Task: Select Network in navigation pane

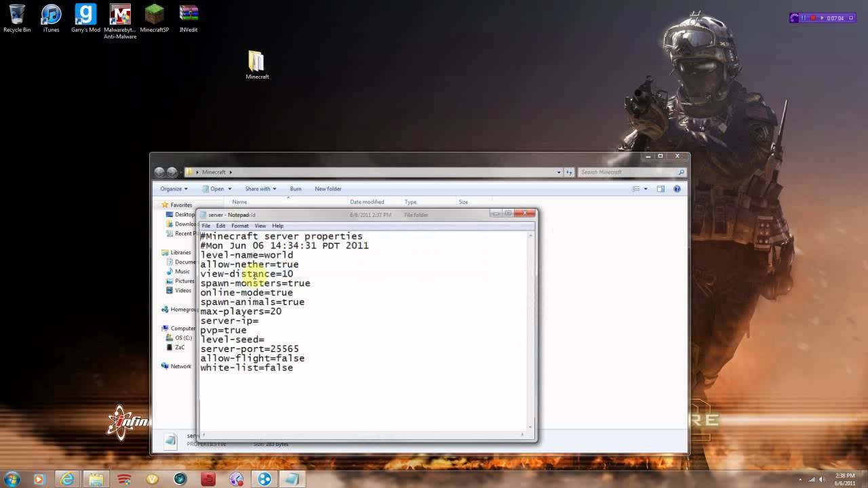Action: click(177, 366)
